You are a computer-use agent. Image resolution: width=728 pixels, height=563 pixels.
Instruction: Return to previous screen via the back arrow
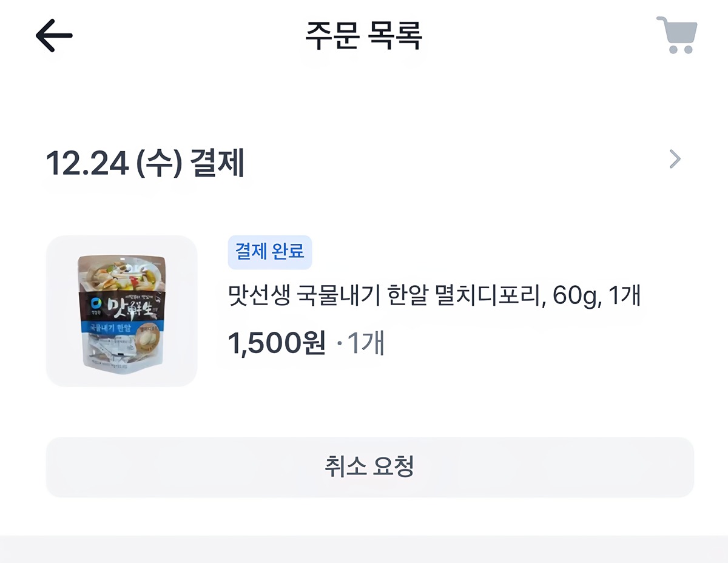[54, 35]
